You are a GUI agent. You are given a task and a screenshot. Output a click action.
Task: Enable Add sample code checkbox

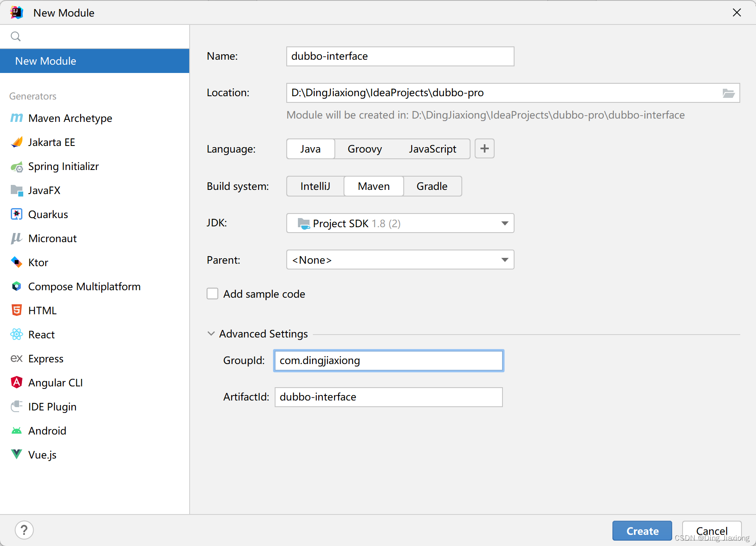click(x=212, y=294)
